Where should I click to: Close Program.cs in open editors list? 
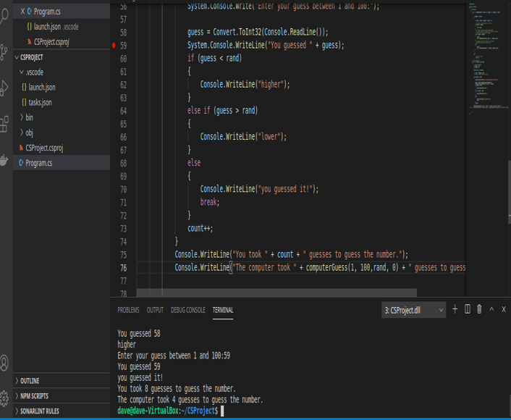coord(22,12)
